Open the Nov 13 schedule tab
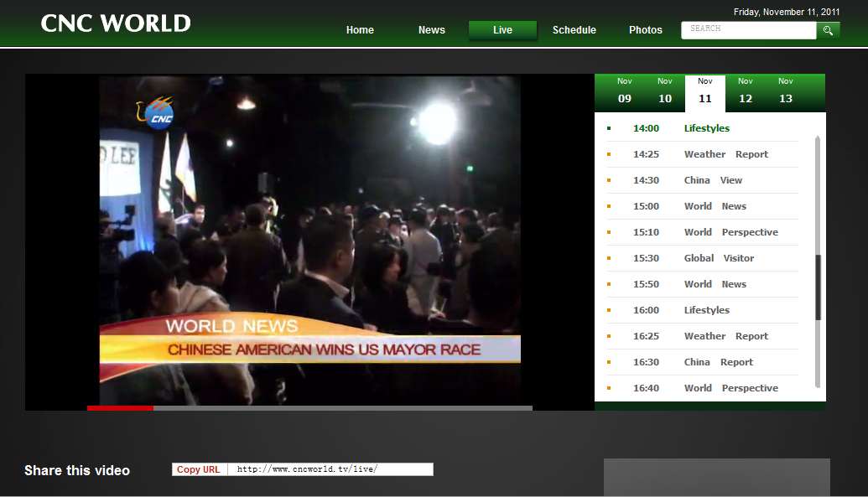The image size is (868, 497). (786, 91)
